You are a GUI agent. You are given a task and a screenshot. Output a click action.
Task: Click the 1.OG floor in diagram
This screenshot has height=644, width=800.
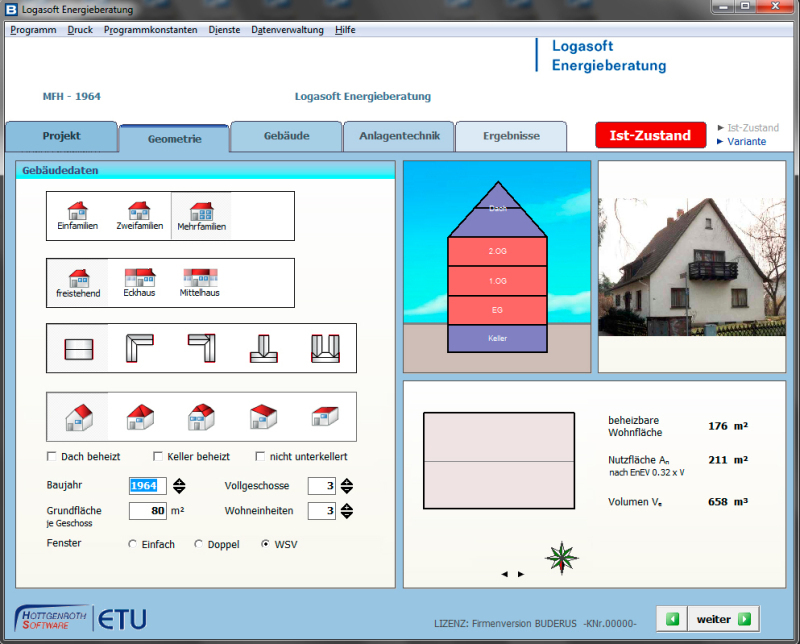click(x=497, y=281)
